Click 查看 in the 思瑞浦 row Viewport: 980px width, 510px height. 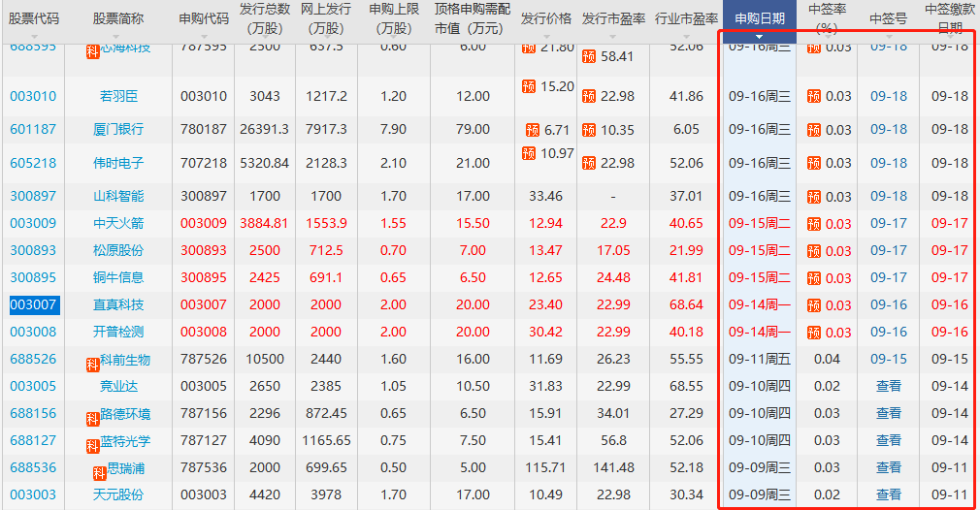pos(888,467)
